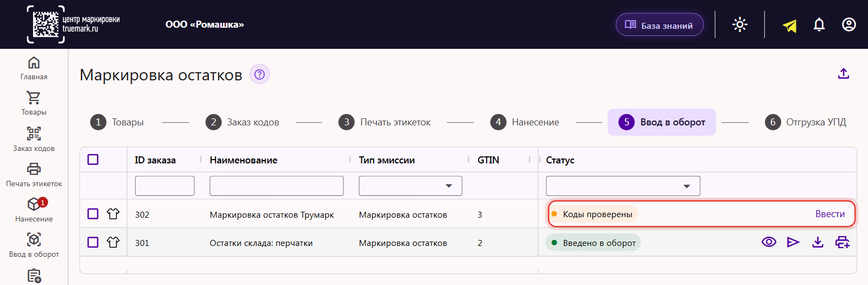Open Печать этикеток in sidebar
The width and height of the screenshot is (868, 285).
click(34, 175)
